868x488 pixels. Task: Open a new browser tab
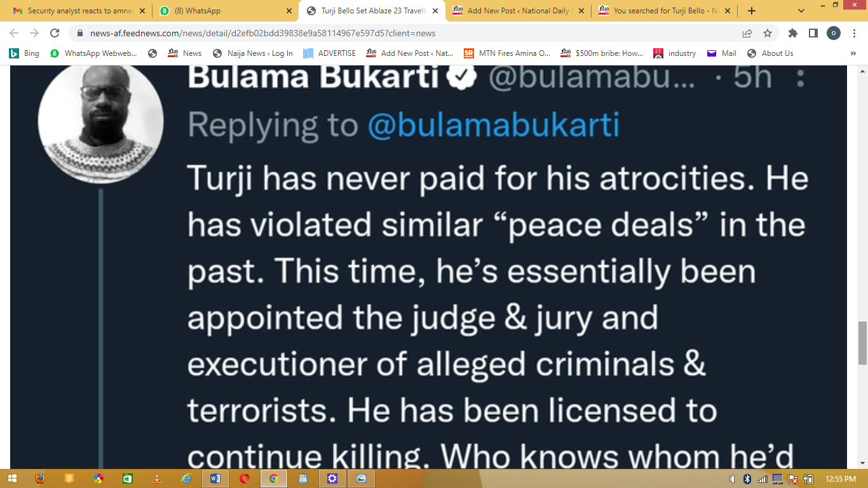pos(752,11)
